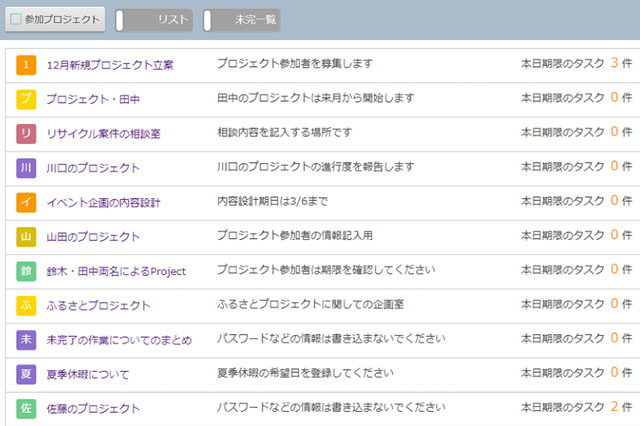Click 本日期限のタスク label in 山田のプロジェクト row
Screen dimensions: 640x426
click(x=562, y=235)
